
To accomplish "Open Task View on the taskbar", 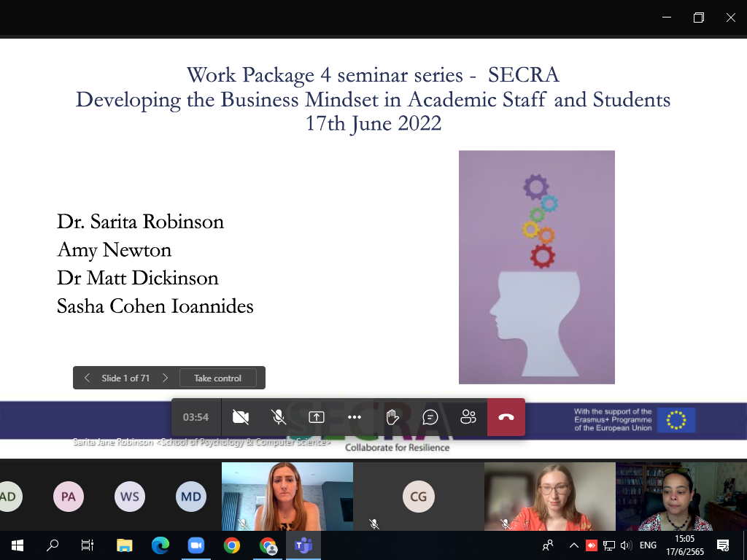I will [x=88, y=545].
